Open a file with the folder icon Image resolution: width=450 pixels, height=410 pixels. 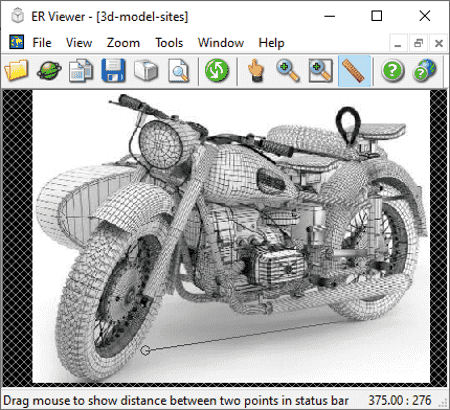(x=16, y=70)
